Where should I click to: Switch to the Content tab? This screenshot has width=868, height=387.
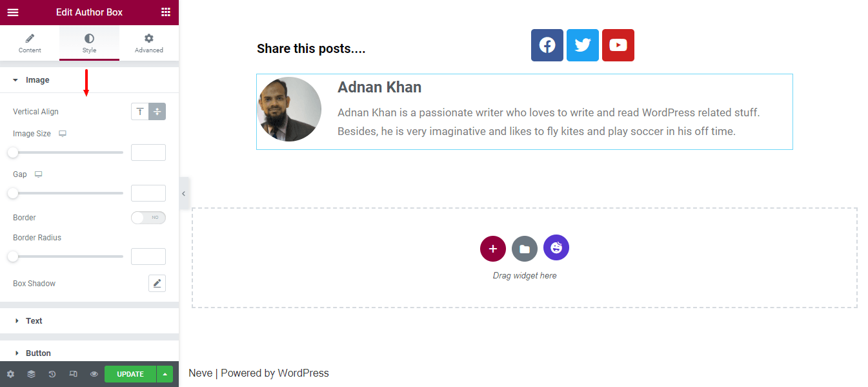coord(30,43)
